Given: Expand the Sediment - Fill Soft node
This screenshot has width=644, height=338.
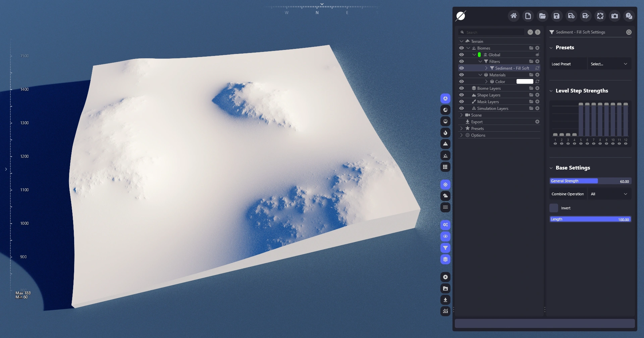Looking at the screenshot, I should coord(486,68).
